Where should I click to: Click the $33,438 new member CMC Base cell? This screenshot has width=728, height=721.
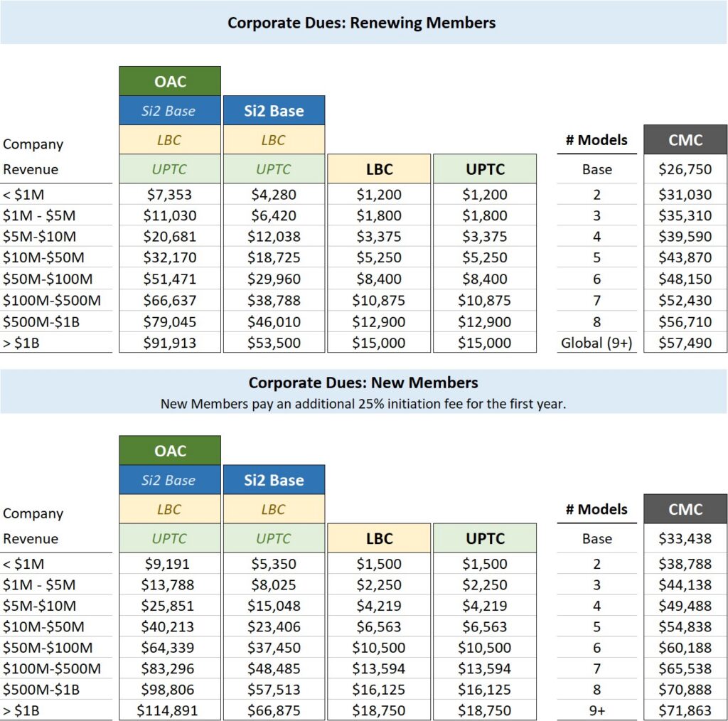[686, 538]
